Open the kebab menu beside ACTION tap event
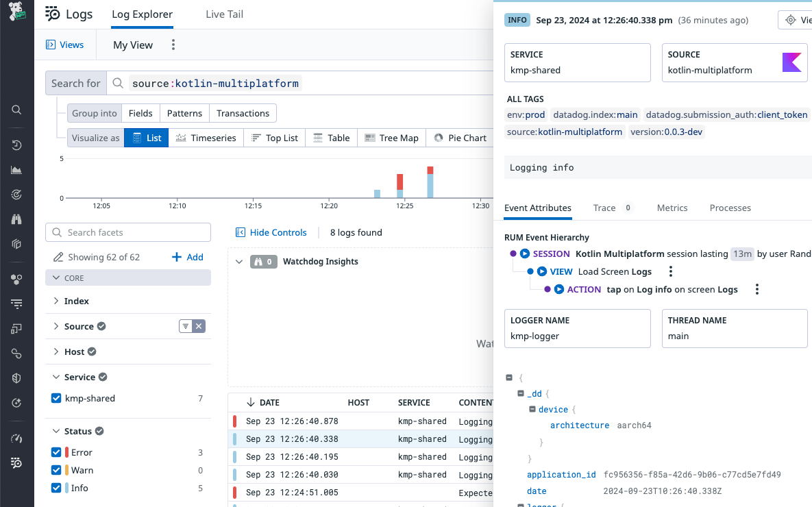This screenshot has width=812, height=507. (x=756, y=289)
